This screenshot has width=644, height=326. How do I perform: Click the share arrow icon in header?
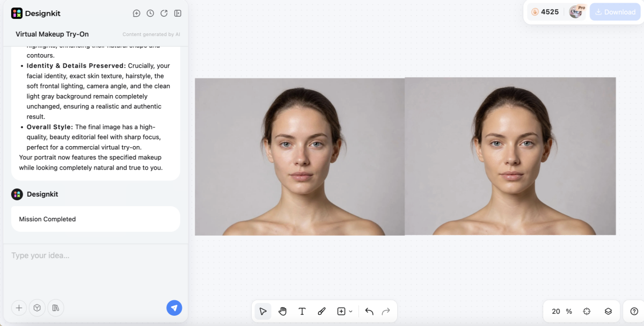coord(164,13)
